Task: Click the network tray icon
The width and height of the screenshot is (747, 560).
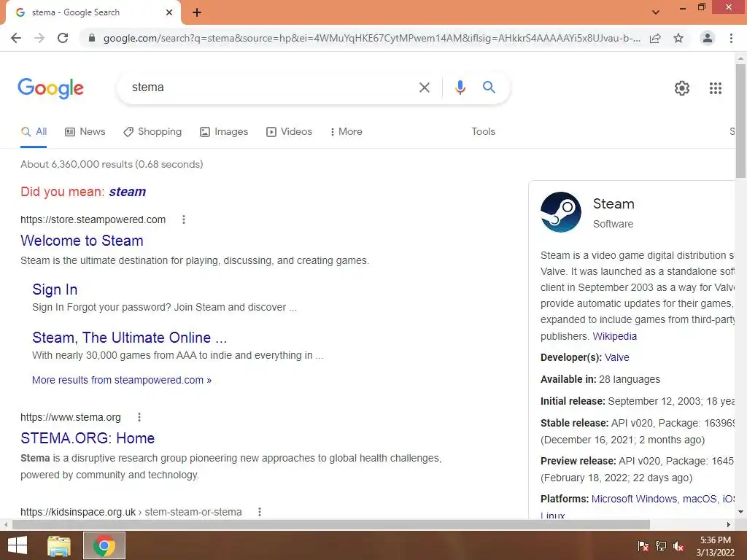Action: point(661,546)
